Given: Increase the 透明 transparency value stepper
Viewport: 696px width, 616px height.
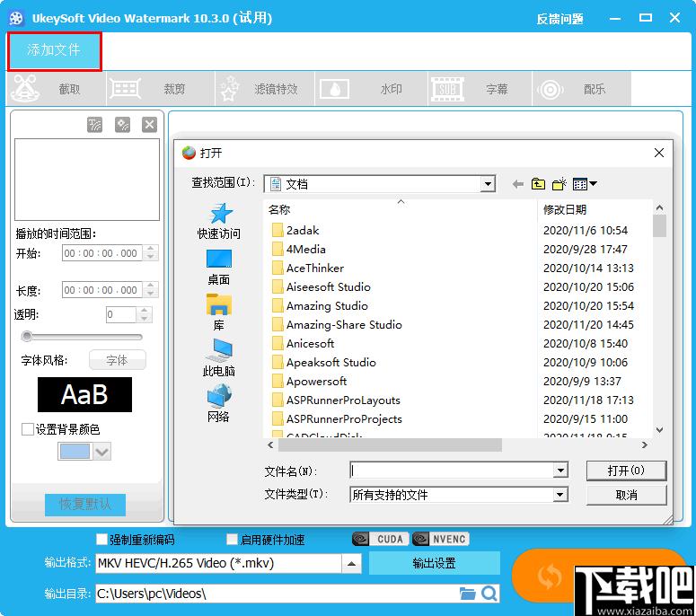Looking at the screenshot, I should (x=145, y=311).
